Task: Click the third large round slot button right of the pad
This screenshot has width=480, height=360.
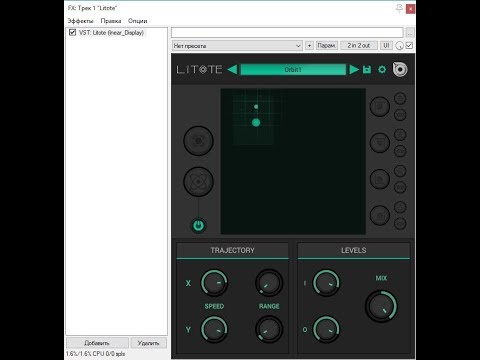Action: click(380, 179)
